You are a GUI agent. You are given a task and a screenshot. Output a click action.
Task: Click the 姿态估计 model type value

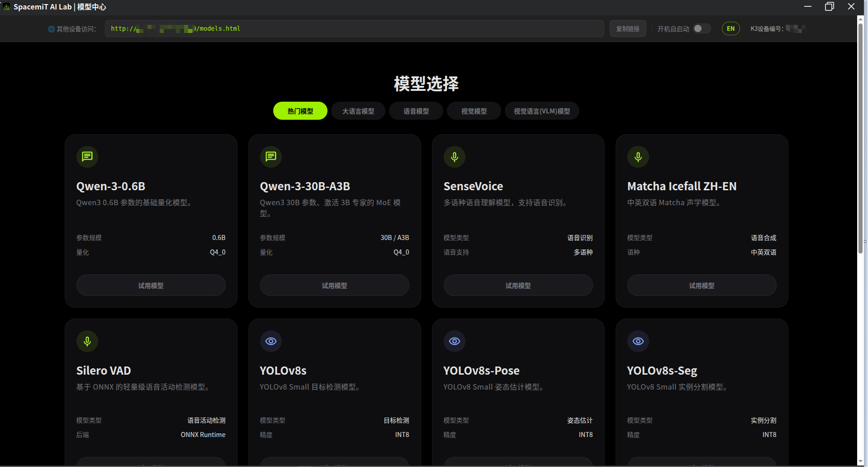coord(580,420)
